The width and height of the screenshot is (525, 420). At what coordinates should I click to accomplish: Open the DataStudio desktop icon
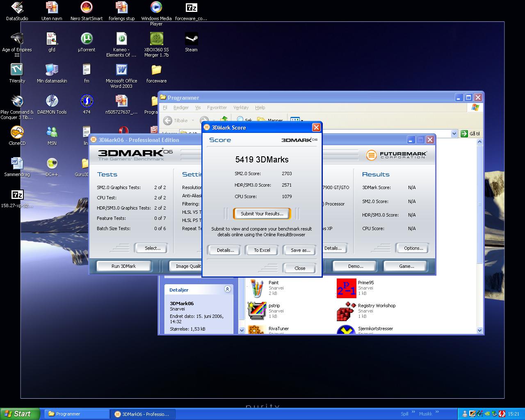(17, 11)
